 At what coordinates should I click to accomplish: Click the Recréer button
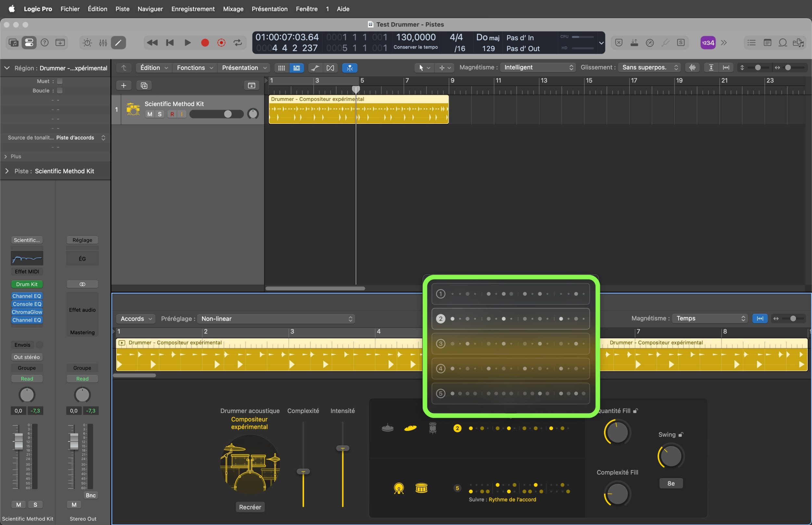point(250,507)
